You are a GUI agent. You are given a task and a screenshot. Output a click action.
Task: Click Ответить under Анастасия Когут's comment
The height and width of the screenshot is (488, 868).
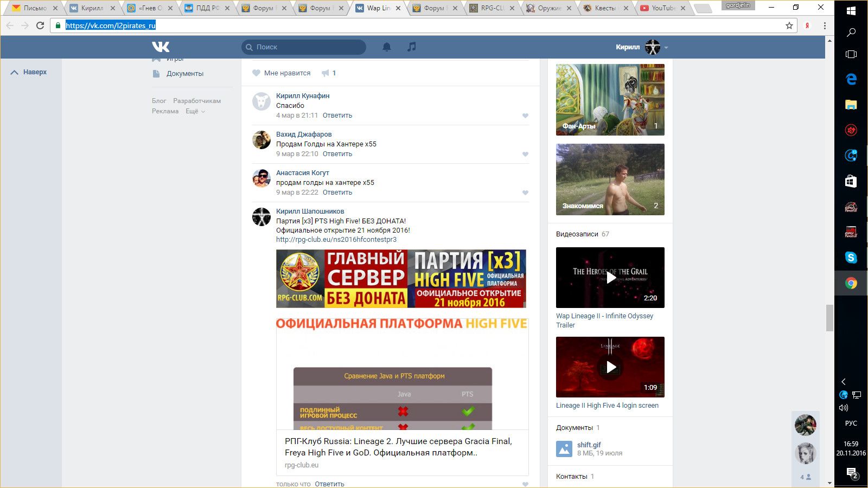337,192
